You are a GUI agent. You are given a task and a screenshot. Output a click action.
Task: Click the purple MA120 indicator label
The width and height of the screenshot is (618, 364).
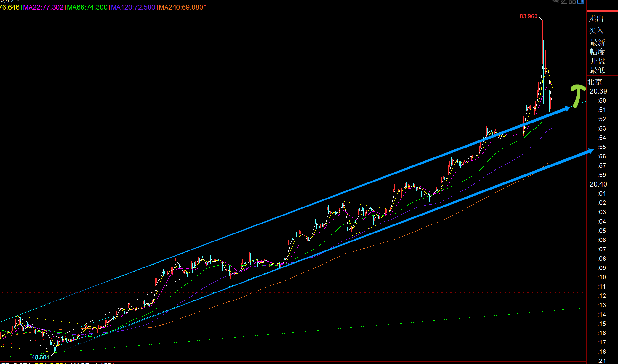click(133, 7)
